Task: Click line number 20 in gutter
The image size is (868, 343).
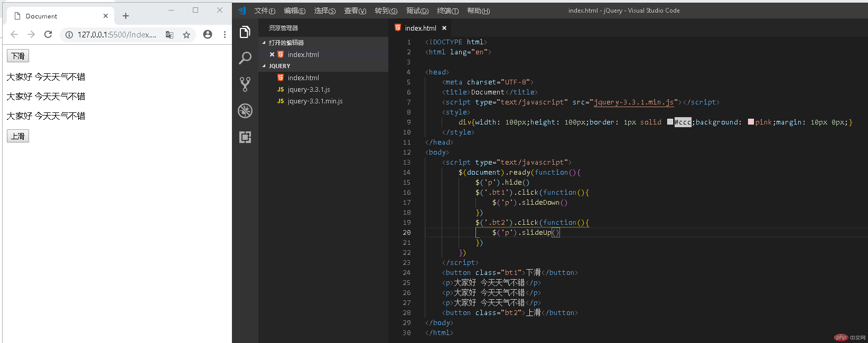Action: (407, 232)
